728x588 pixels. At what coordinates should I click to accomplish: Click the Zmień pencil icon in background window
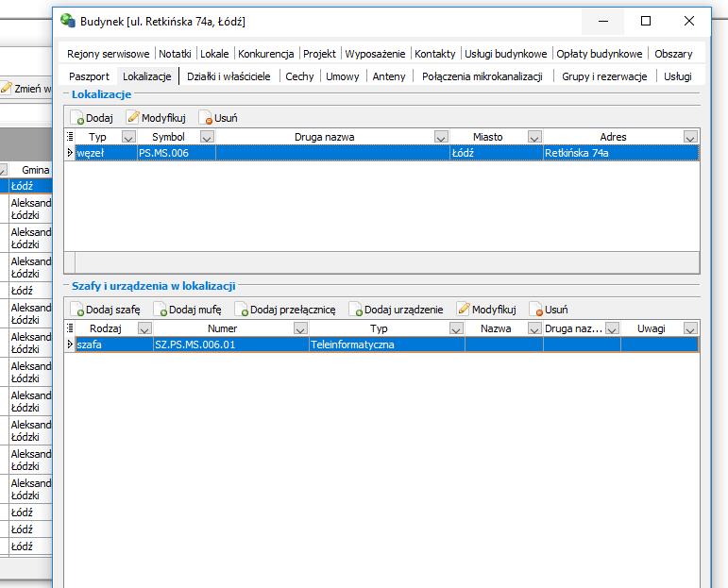pyautogui.click(x=6, y=88)
